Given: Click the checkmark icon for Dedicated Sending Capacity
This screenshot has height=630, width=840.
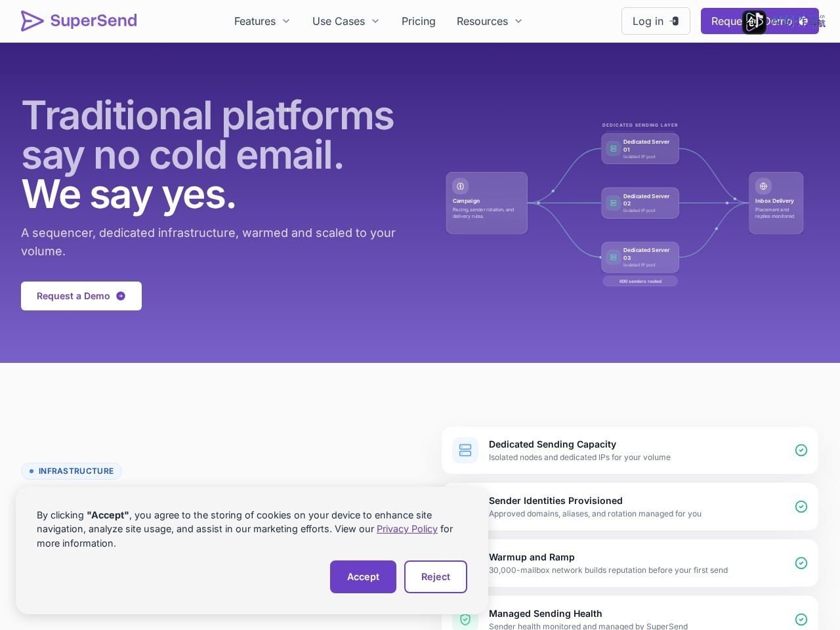Looking at the screenshot, I should pos(801,450).
